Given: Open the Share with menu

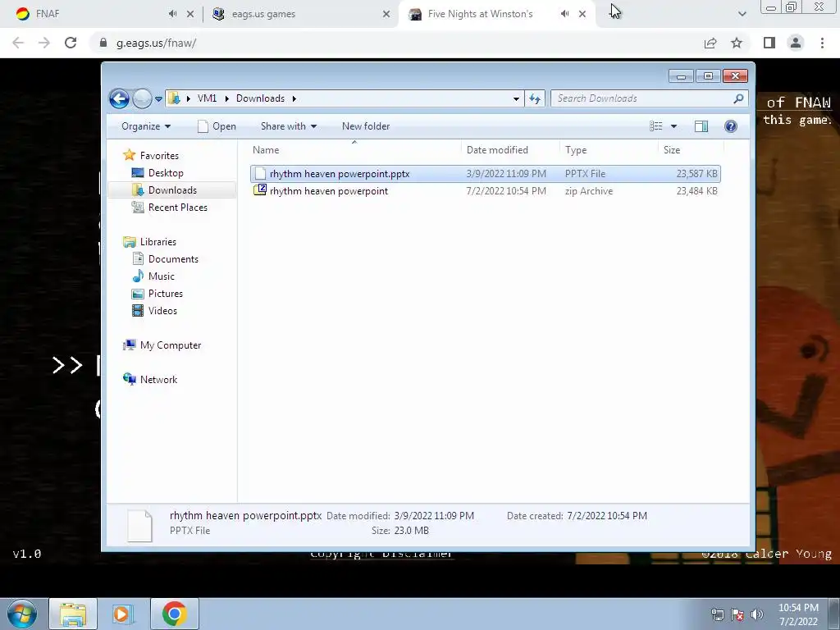Looking at the screenshot, I should (289, 126).
